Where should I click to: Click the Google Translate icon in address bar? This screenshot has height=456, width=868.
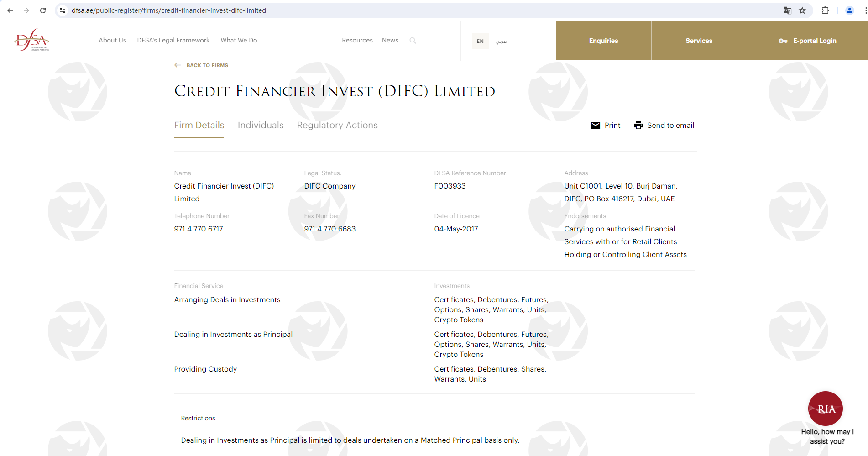point(787,10)
